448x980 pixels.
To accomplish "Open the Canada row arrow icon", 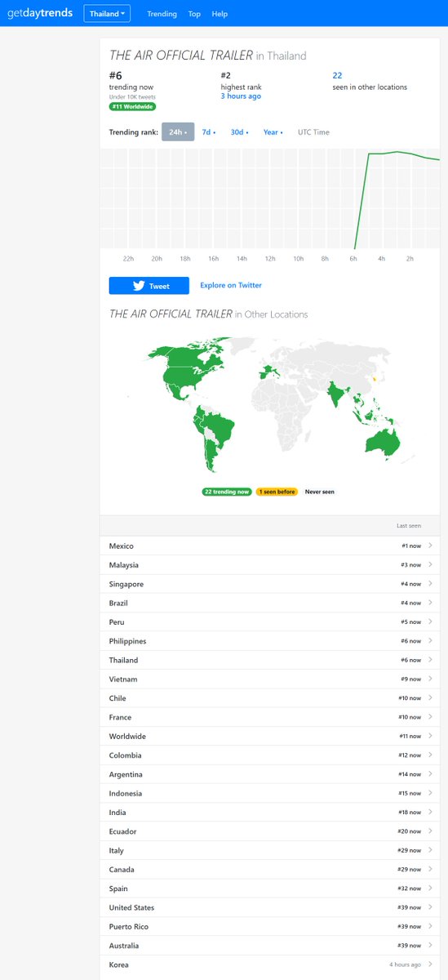I will (430, 870).
